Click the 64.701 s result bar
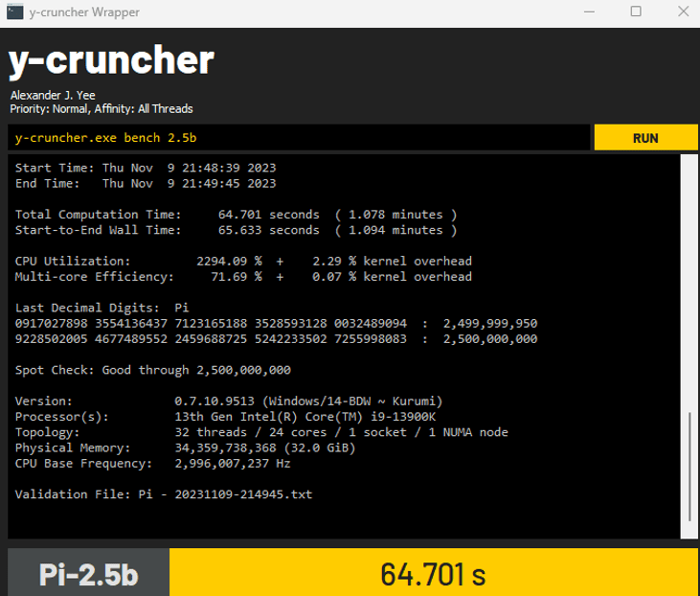The width and height of the screenshot is (700, 596). [x=434, y=574]
